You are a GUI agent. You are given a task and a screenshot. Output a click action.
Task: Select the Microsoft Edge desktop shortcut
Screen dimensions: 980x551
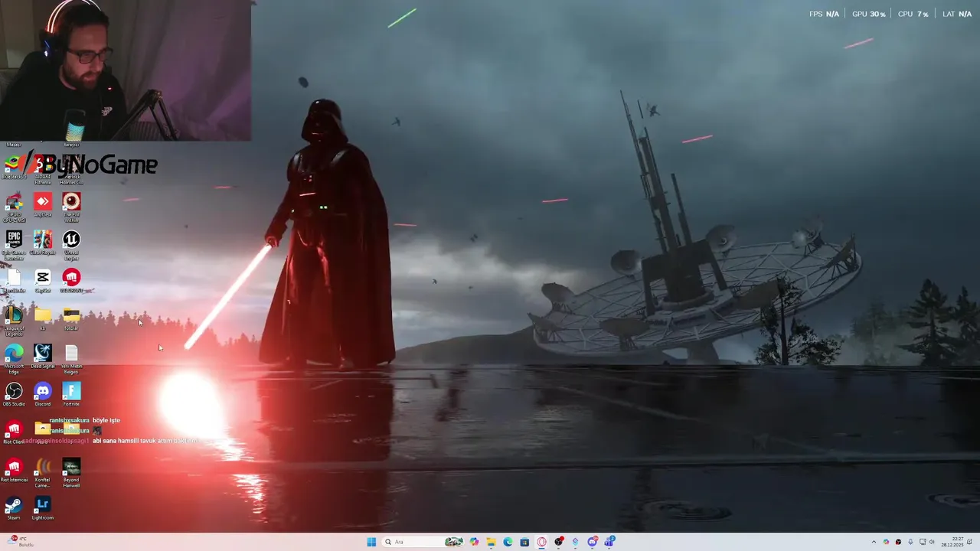point(14,359)
